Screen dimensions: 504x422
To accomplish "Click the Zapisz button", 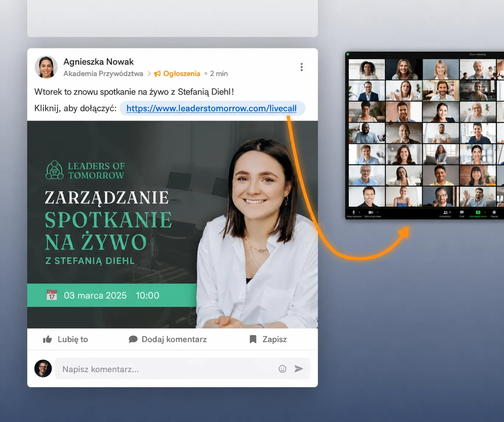I will (x=268, y=339).
